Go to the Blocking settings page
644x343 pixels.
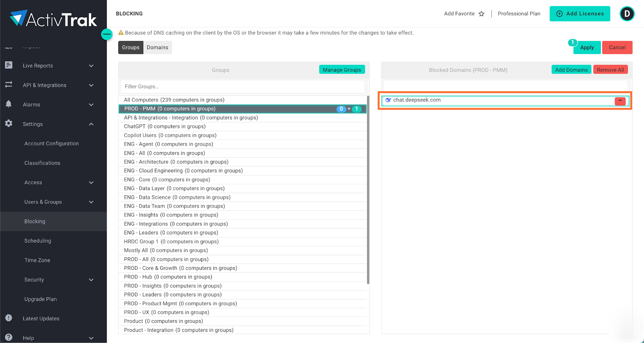coord(54,221)
